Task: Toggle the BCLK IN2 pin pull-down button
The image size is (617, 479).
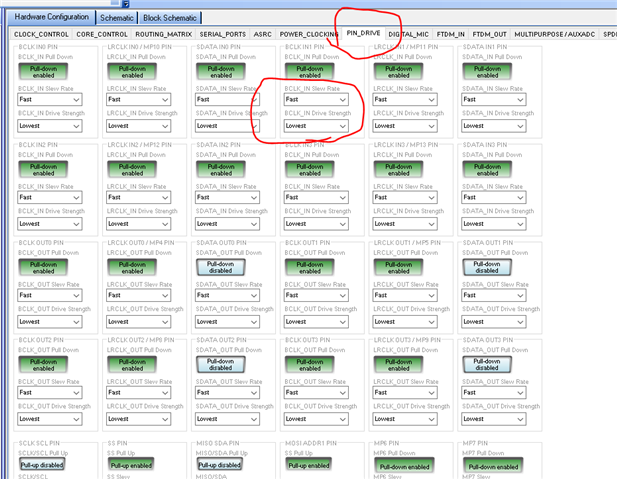Action: (43, 170)
